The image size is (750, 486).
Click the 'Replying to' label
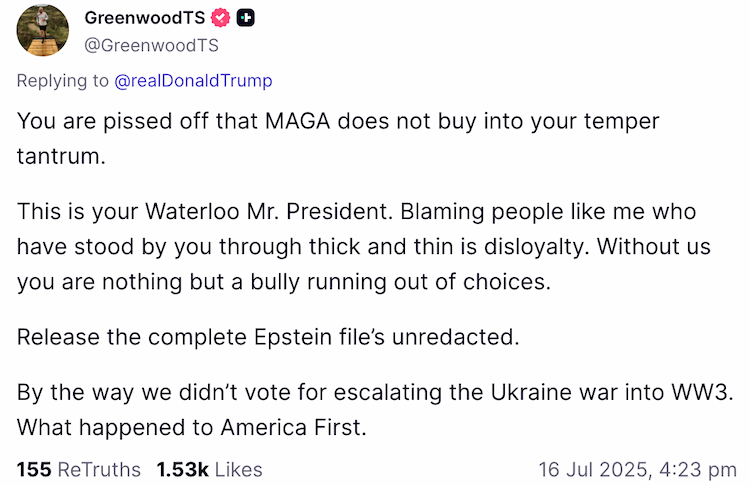pyautogui.click(x=62, y=81)
